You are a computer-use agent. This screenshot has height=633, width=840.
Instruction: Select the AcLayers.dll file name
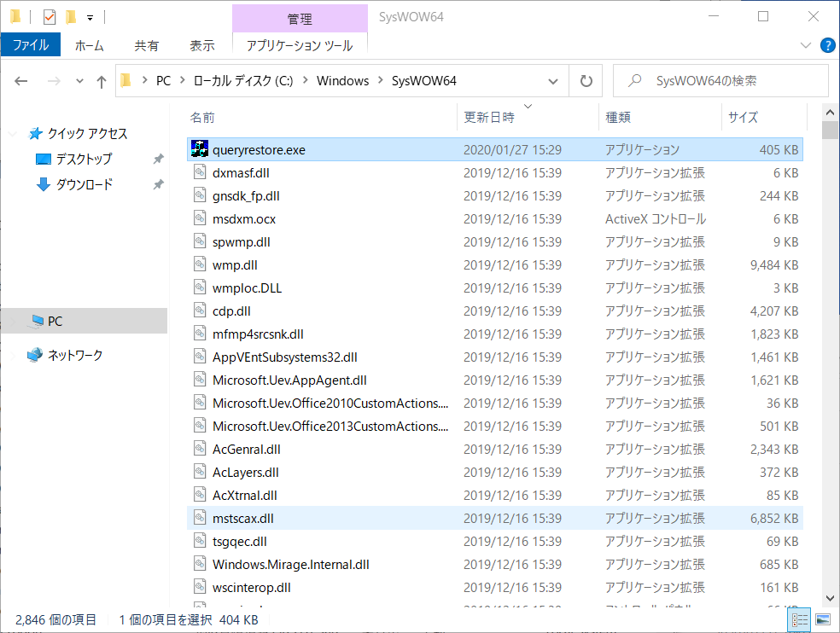click(x=245, y=473)
